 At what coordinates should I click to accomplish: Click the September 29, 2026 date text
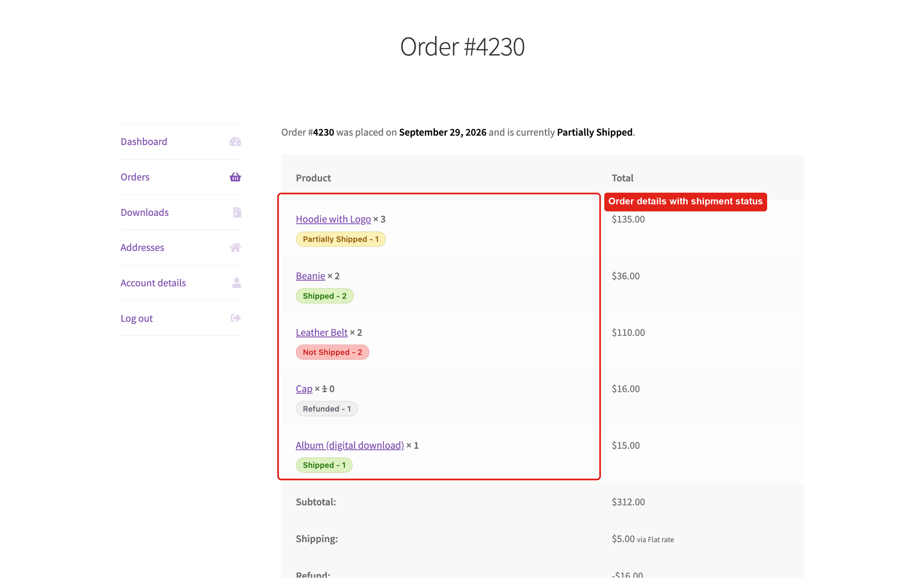tap(442, 132)
